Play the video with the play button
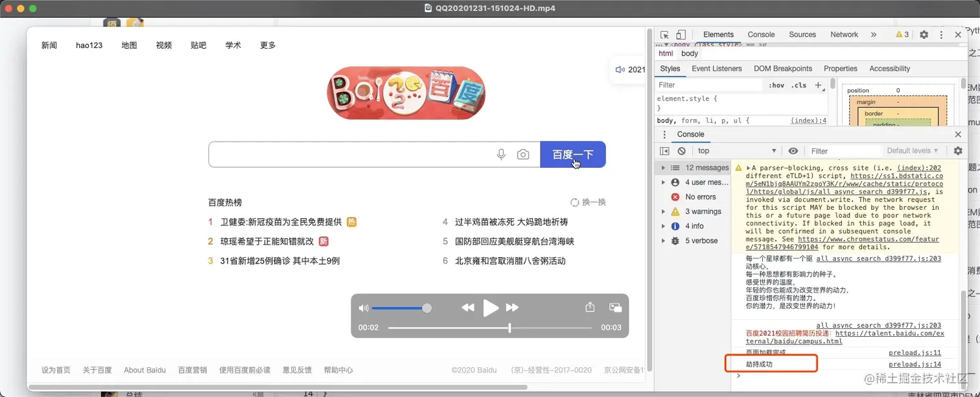The height and width of the screenshot is (397, 980). [x=491, y=308]
